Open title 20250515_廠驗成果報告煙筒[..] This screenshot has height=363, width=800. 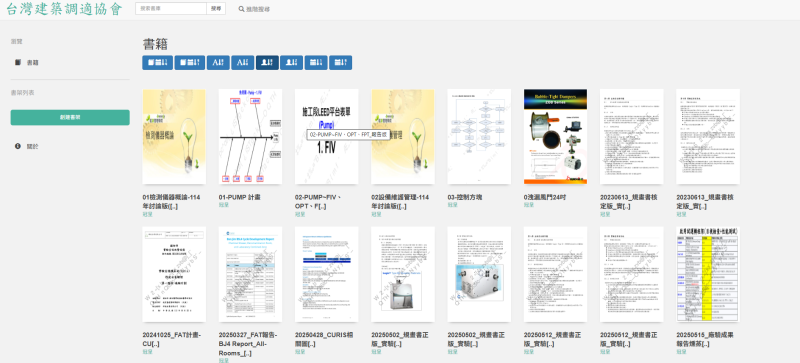pos(705,339)
